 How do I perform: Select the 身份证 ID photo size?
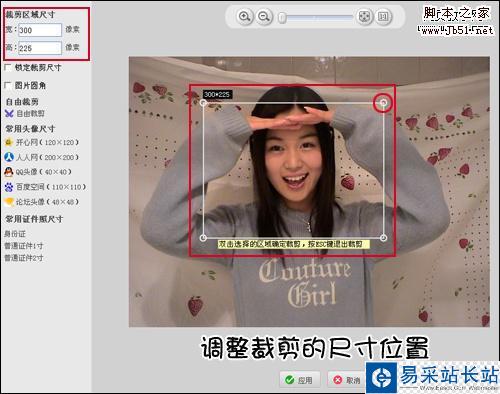coord(15,234)
